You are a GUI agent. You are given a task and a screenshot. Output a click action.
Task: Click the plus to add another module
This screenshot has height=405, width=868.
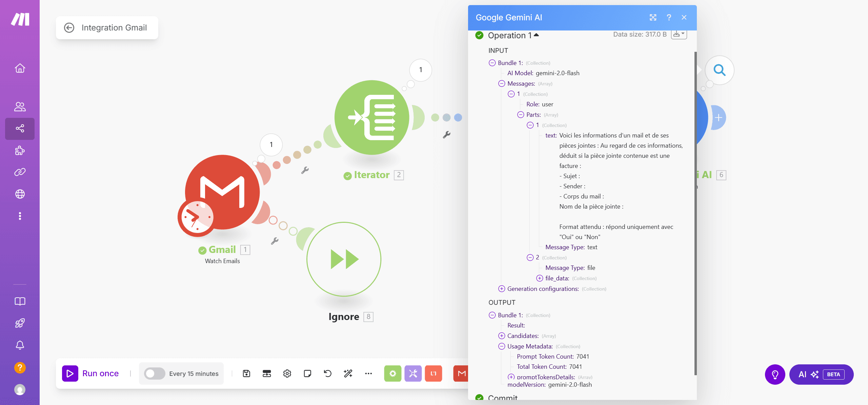(x=719, y=118)
